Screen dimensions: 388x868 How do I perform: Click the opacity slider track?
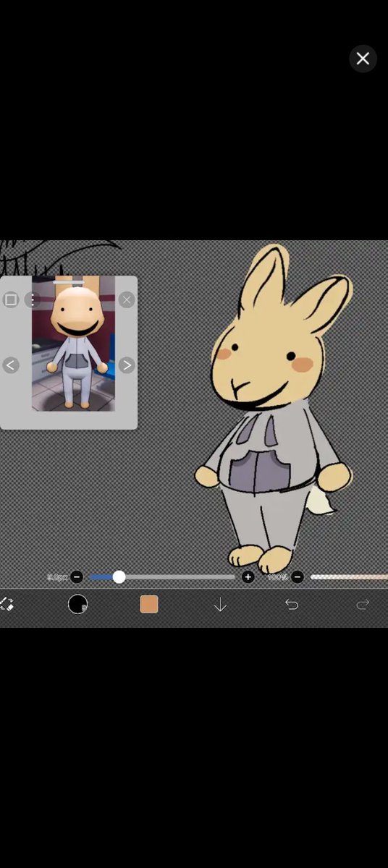349,577
